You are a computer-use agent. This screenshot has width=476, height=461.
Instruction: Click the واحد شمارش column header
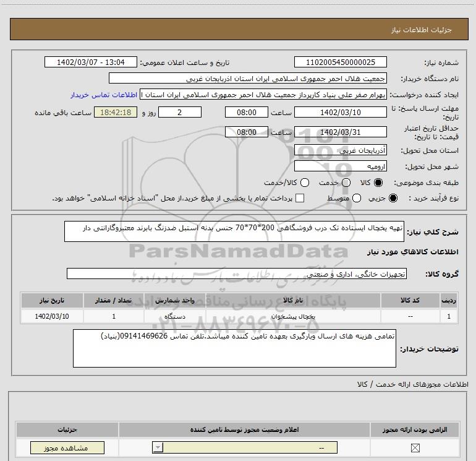(175, 300)
